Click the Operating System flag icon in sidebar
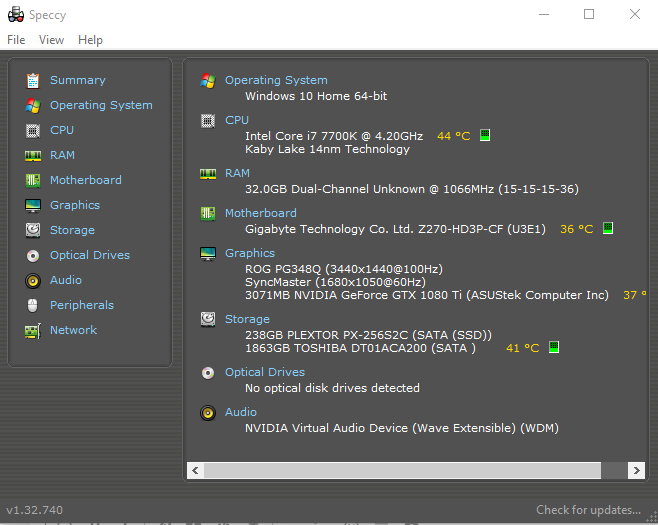Screen dimensions: 658x525 [x=33, y=106]
